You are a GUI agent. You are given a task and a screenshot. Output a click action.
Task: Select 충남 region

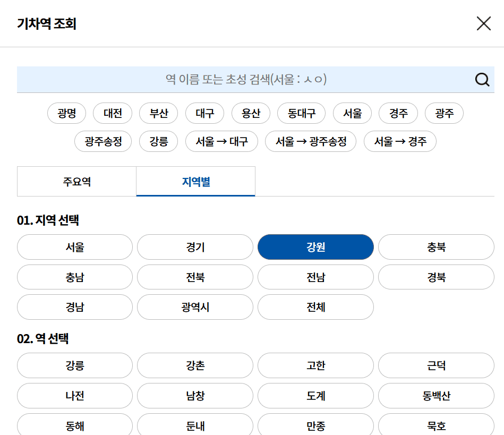point(75,277)
